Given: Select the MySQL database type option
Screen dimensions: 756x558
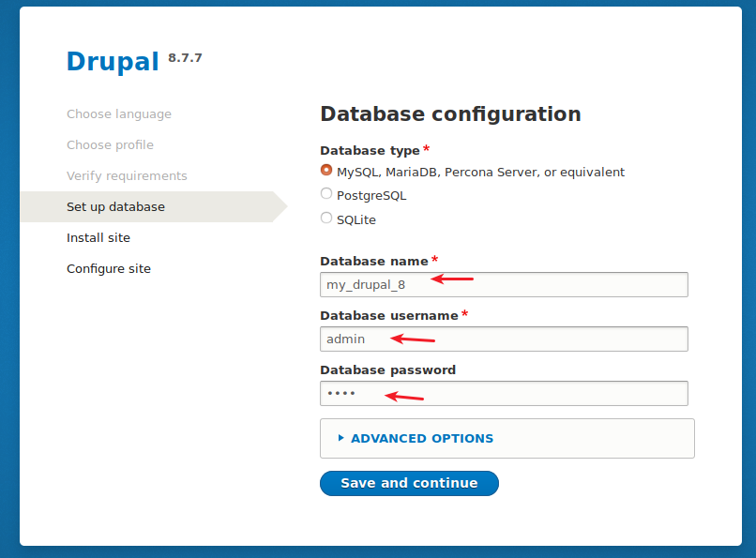Looking at the screenshot, I should coord(326,171).
